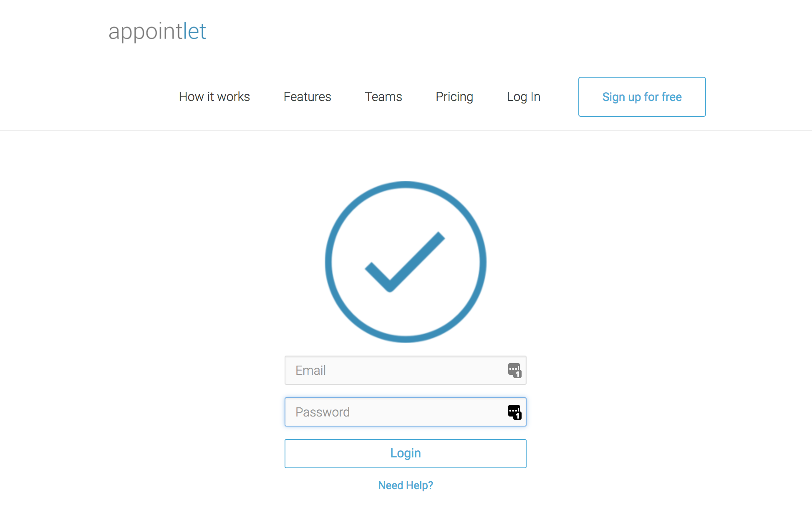The height and width of the screenshot is (510, 812).
Task: Focus the Email input field
Action: tap(406, 370)
